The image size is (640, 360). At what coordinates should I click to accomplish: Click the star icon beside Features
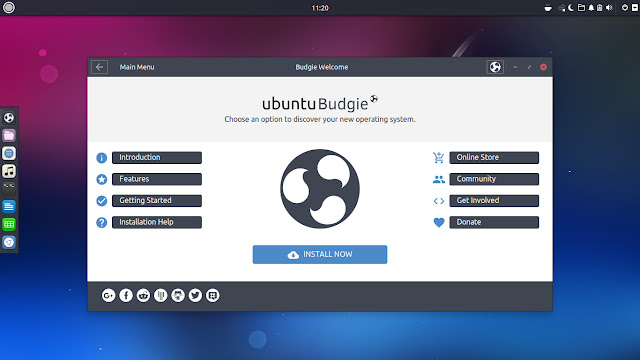[102, 179]
